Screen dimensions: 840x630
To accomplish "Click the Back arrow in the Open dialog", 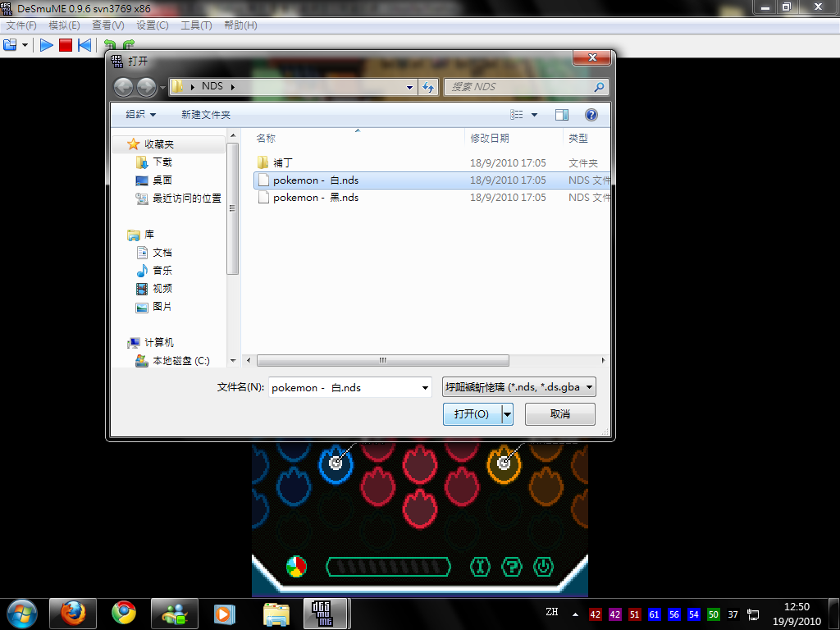I will click(124, 87).
